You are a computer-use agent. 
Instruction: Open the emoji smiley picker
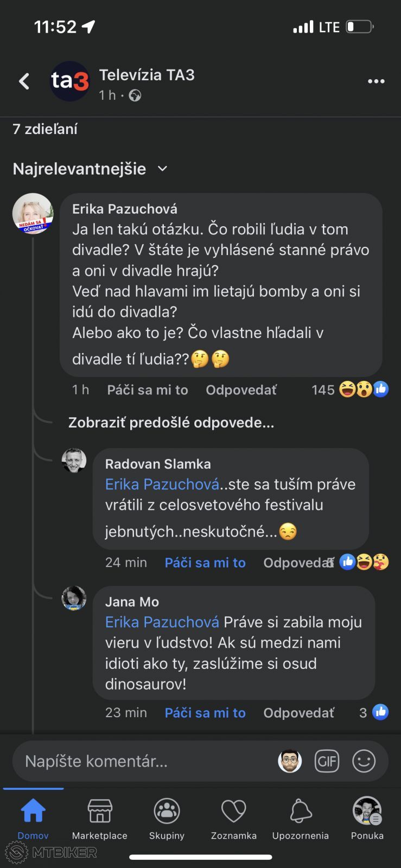[x=364, y=761]
